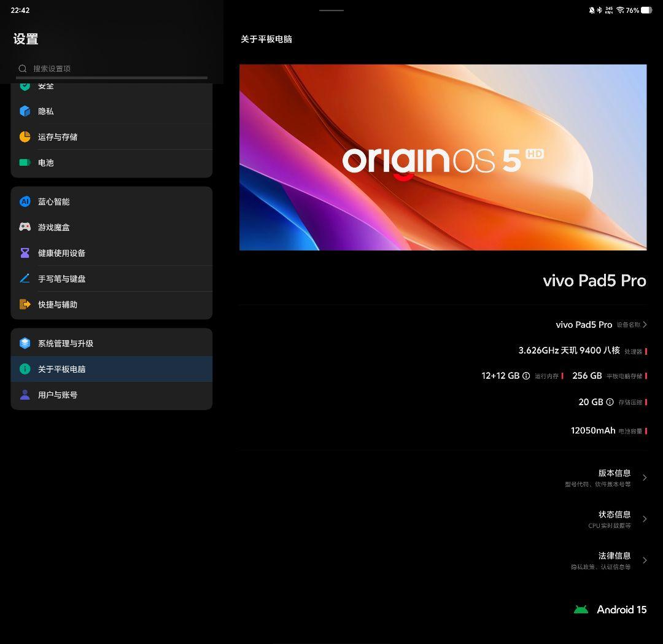The height and width of the screenshot is (644, 663).
Task: Tap the info circle next to 12+12 GB
Action: pos(526,375)
